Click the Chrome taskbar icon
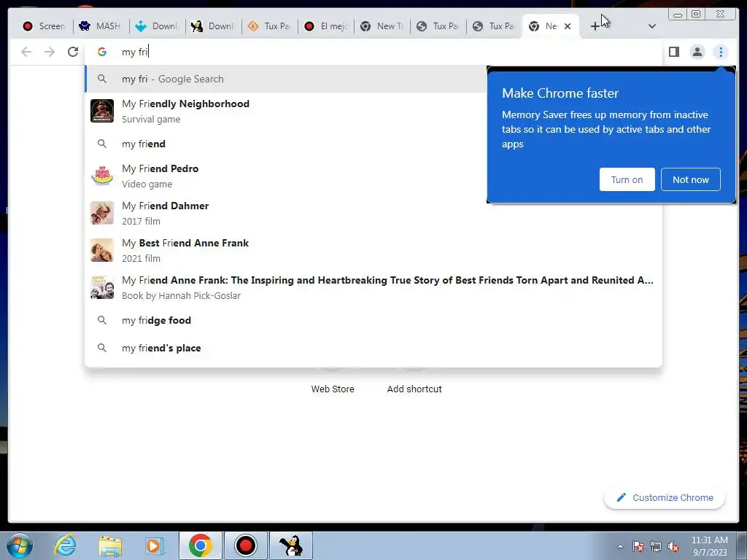Screen dimensions: 747x560 point(200,545)
